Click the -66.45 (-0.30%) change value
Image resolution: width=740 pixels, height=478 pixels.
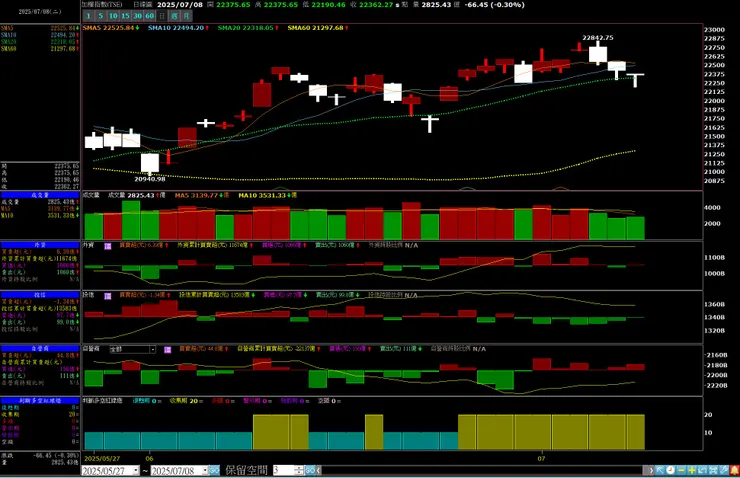(494, 5)
